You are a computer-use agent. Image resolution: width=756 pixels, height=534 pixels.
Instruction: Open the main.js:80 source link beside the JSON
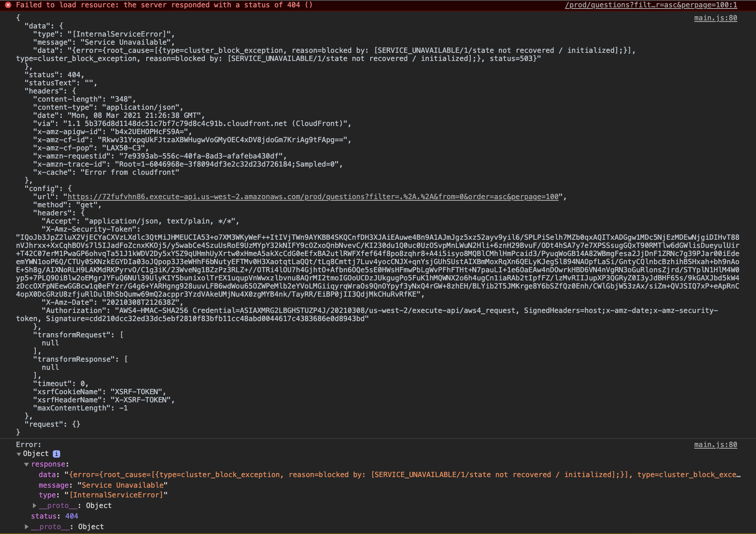(715, 17)
